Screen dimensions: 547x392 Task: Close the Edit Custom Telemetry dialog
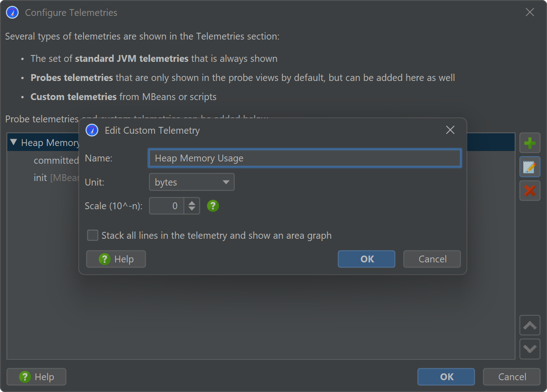tap(450, 130)
